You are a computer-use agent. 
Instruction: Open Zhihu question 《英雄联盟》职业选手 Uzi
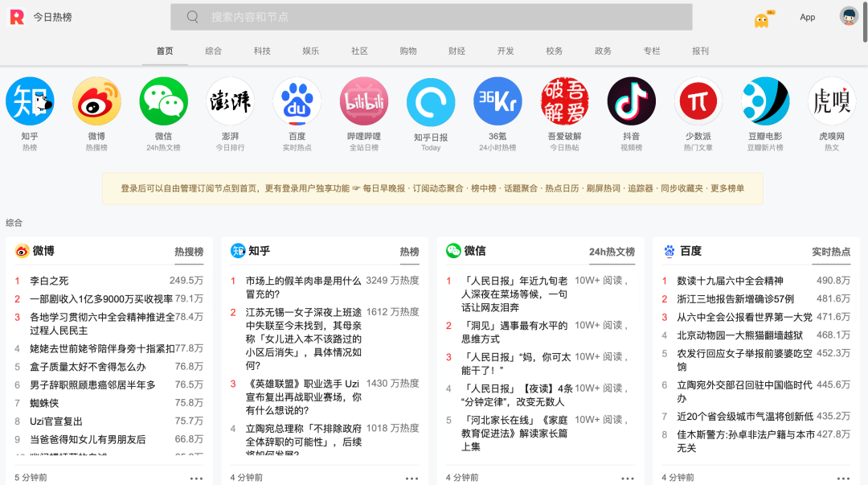[303, 397]
